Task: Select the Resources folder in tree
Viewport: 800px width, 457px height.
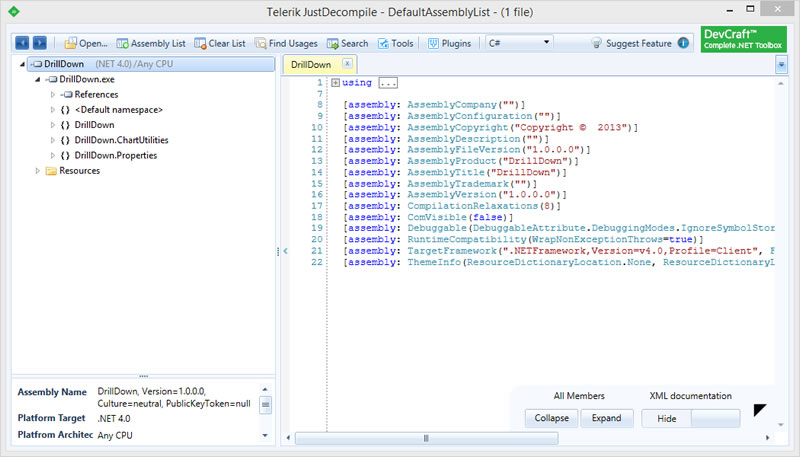Action: [x=79, y=170]
